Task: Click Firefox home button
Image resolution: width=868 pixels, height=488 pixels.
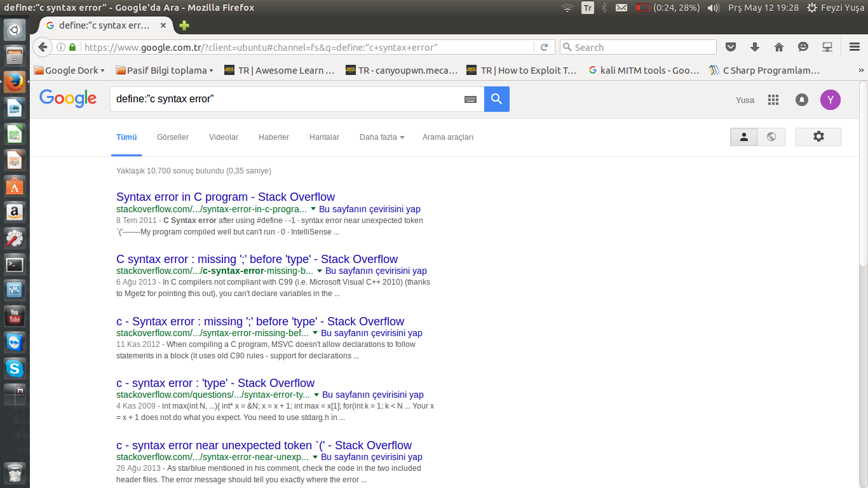Action: 778,47
